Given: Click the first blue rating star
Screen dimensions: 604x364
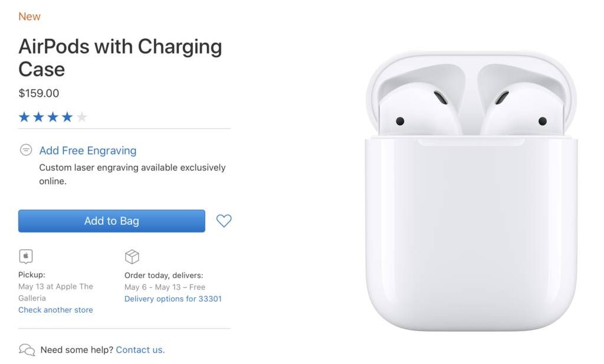Looking at the screenshot, I should [24, 117].
